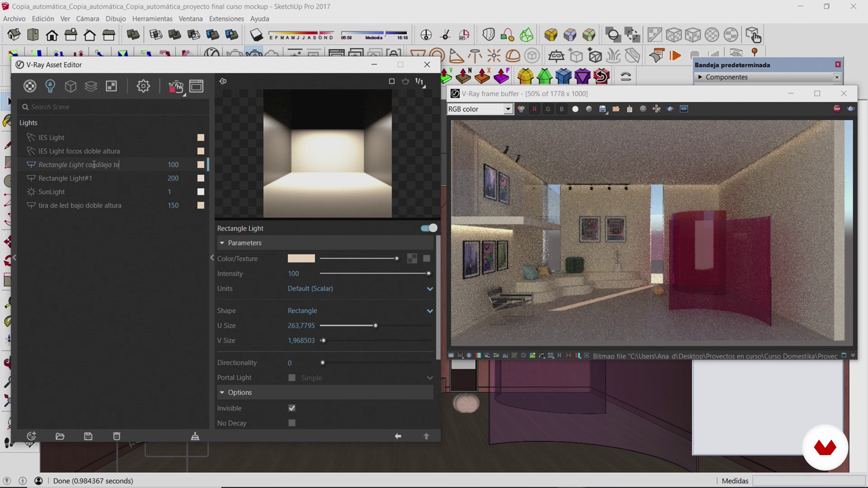Toggle SunLight row enable swatch
The width and height of the screenshot is (868, 488).
click(201, 192)
